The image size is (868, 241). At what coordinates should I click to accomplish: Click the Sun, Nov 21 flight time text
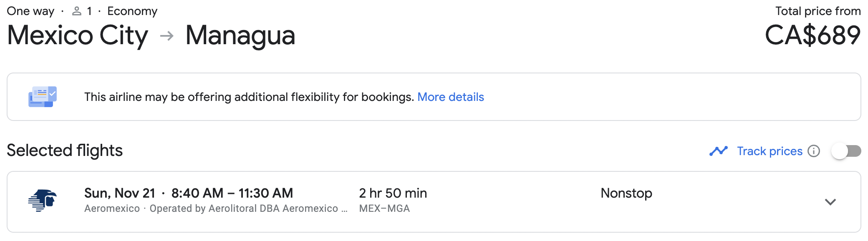pos(188,193)
